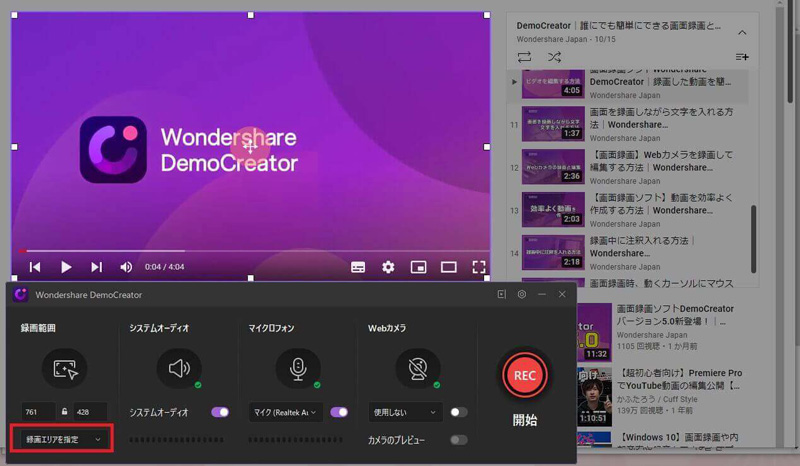This screenshot has height=466, width=800.
Task: Open DemoCreator settings gear in title bar
Action: [521, 294]
